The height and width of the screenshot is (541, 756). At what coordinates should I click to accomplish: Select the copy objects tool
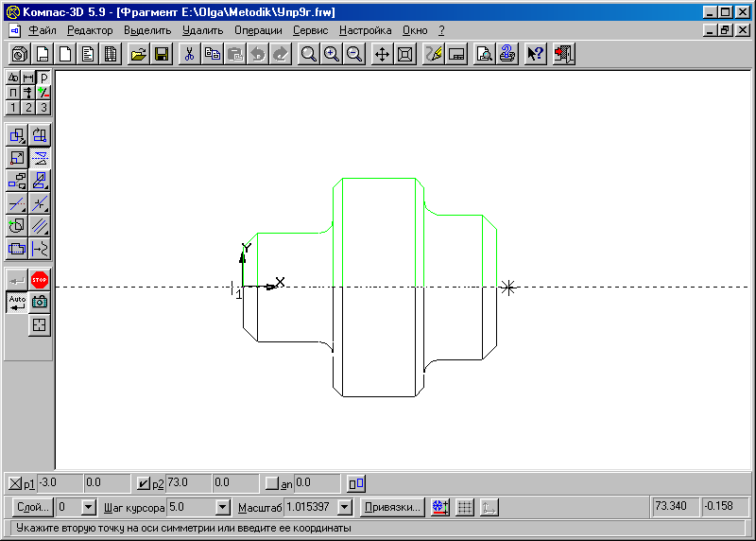tap(17, 181)
